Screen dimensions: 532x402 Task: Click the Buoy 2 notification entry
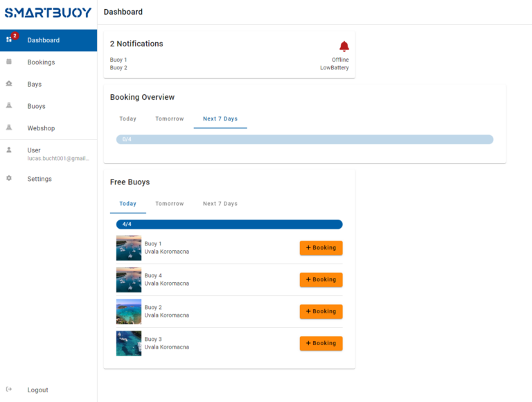(118, 67)
